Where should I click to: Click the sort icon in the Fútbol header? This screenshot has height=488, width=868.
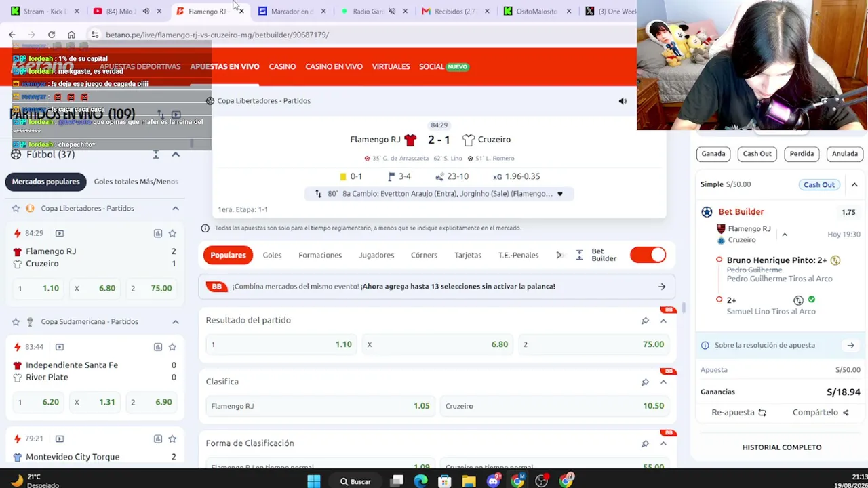click(156, 155)
